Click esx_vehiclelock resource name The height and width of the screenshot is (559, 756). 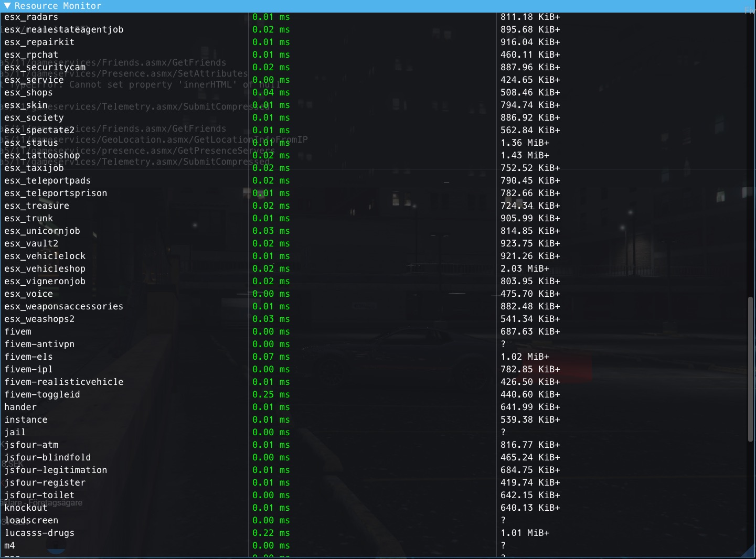pos(45,256)
